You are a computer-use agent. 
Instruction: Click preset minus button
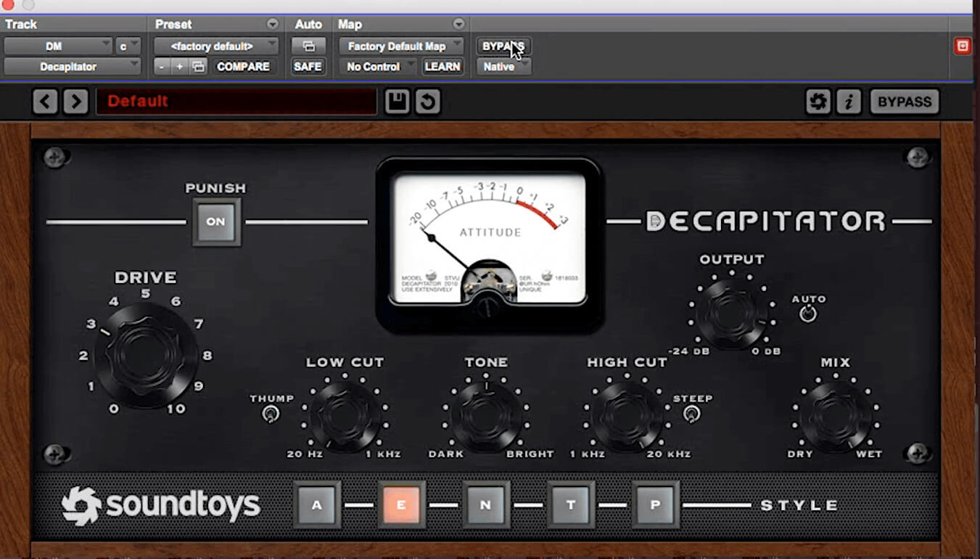(162, 66)
